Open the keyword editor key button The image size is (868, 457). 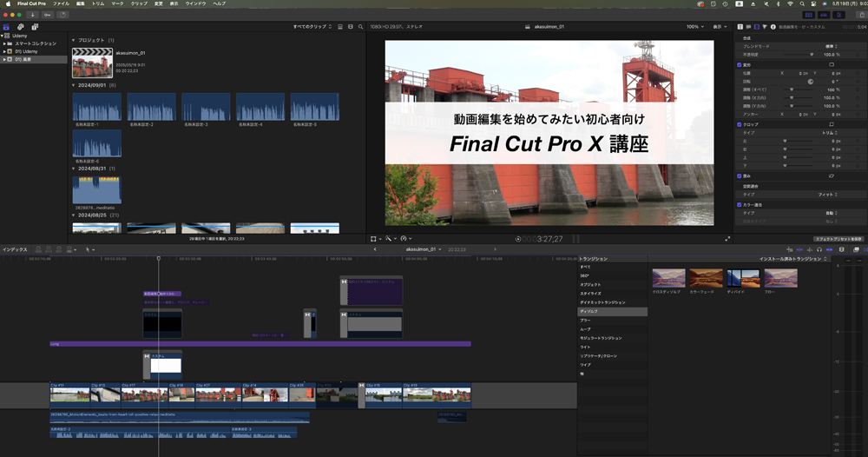click(48, 15)
